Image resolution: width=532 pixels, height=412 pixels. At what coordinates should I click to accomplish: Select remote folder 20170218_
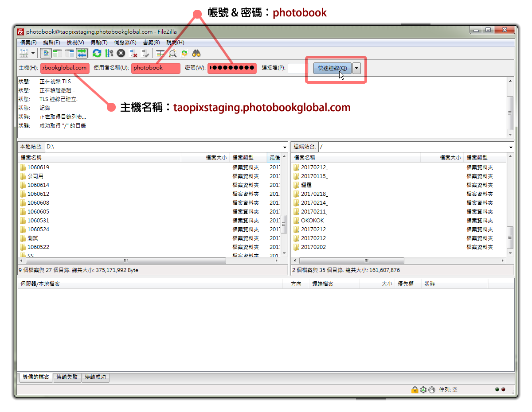314,194
